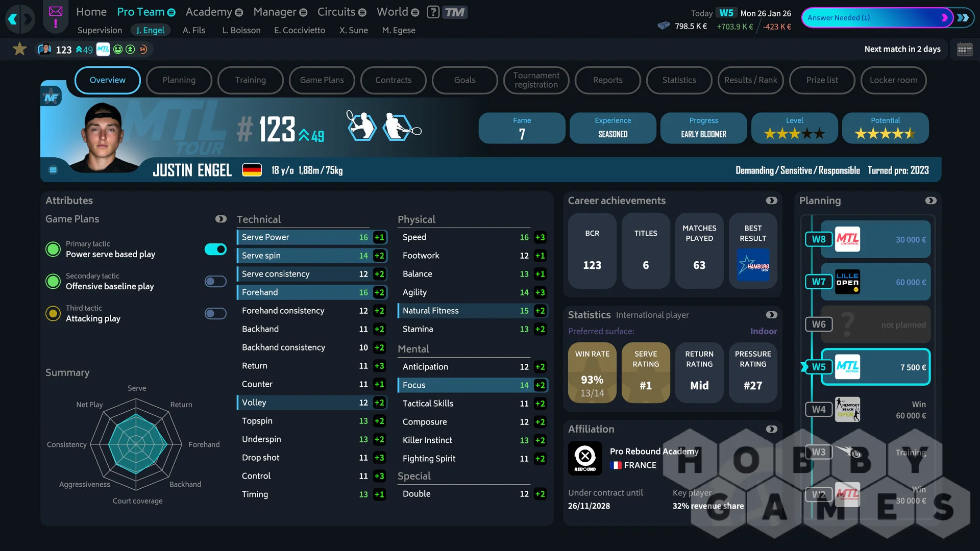Click the Pro Rebound Academy logo
Screen dimensions: 980x551
tap(585, 458)
